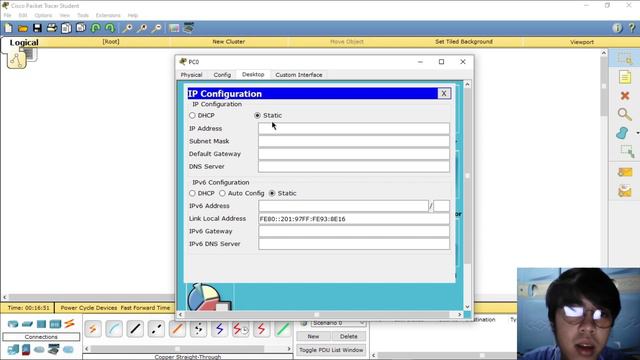
Task: Select IPv4 Static radio button
Action: click(257, 116)
